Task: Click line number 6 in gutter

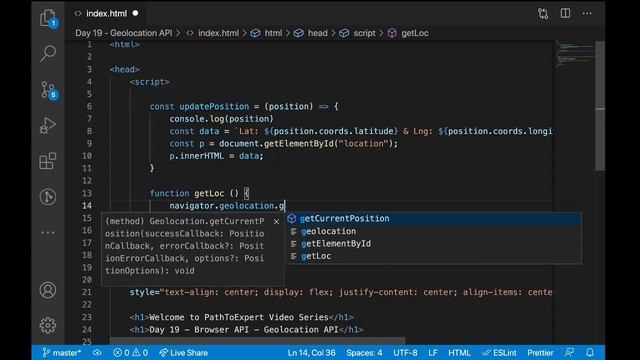Action: click(89, 107)
